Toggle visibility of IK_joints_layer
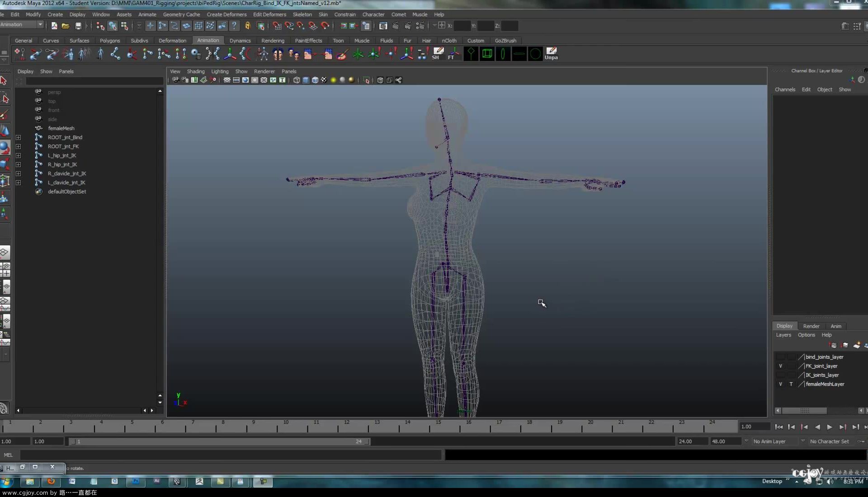This screenshot has width=868, height=497. coord(780,375)
